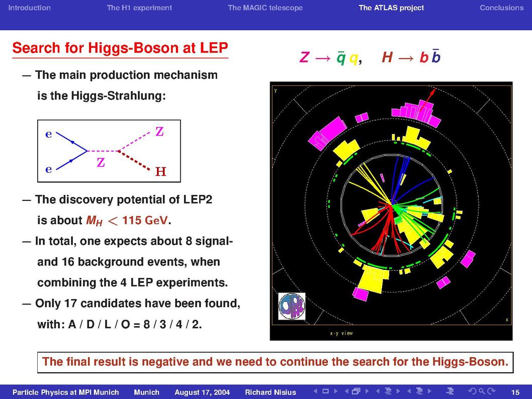Open The MAGIC telescope section
The width and height of the screenshot is (532, 399).
point(265,8)
